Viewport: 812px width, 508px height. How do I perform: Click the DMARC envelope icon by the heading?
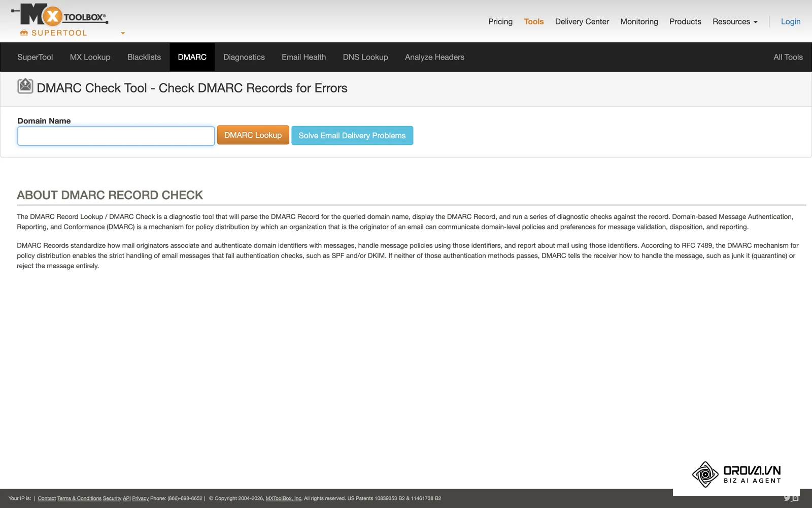click(x=25, y=86)
